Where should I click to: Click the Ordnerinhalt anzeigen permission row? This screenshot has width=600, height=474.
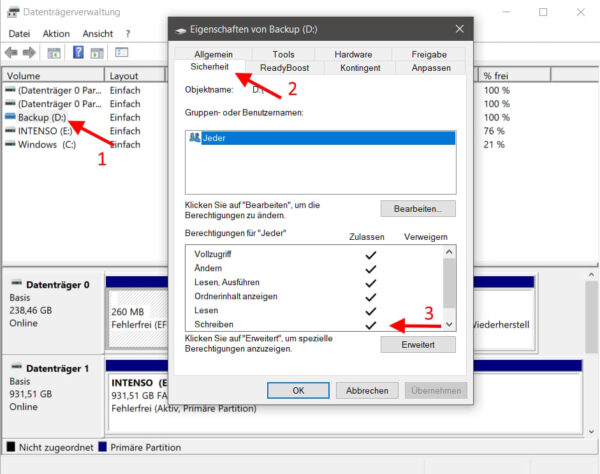coord(314,296)
